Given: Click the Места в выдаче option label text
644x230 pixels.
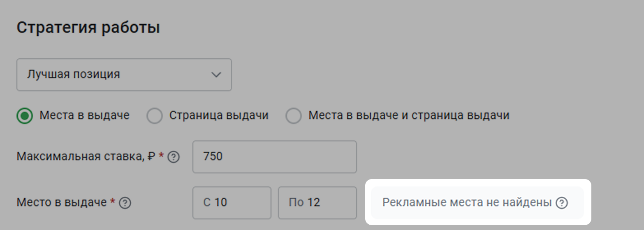Looking at the screenshot, I should click(84, 116).
